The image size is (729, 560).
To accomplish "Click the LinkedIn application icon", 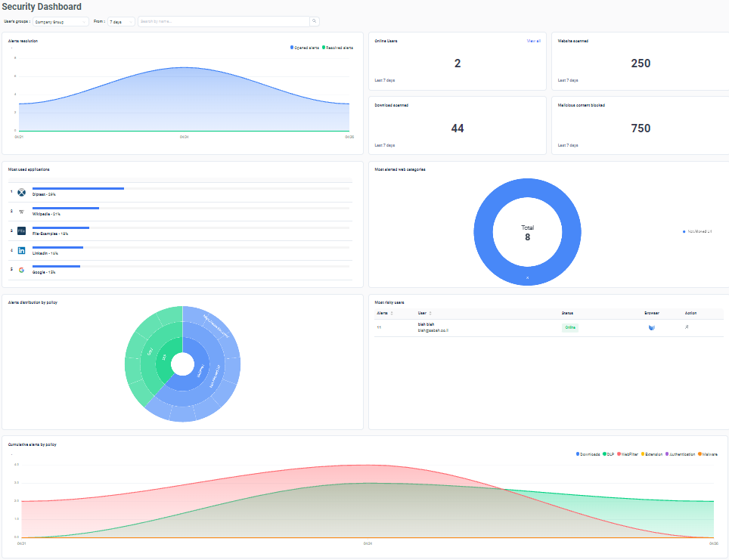I will pyautogui.click(x=21, y=250).
